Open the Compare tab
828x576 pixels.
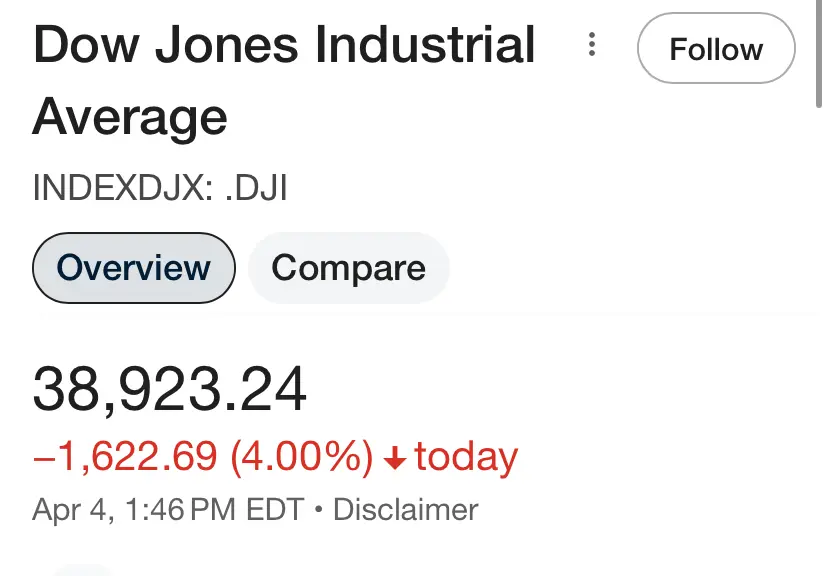(348, 267)
